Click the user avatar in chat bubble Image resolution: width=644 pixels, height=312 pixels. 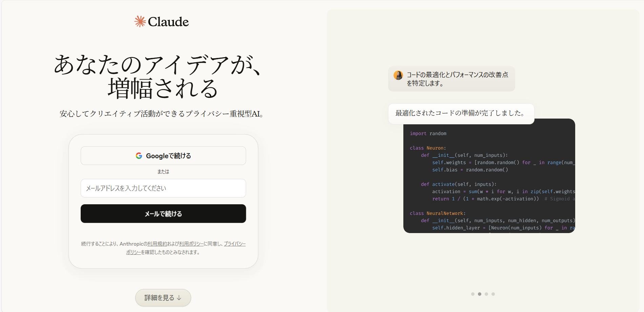398,75
